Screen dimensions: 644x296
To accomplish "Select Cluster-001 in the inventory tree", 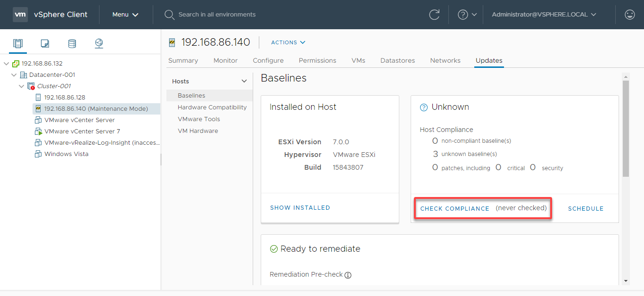I will pos(54,86).
